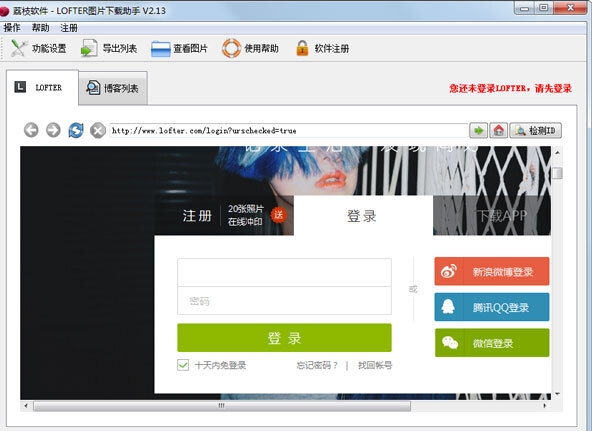This screenshot has width=592, height=431.
Task: Click the 20张照片 在线冲印 promo text
Action: point(245,215)
